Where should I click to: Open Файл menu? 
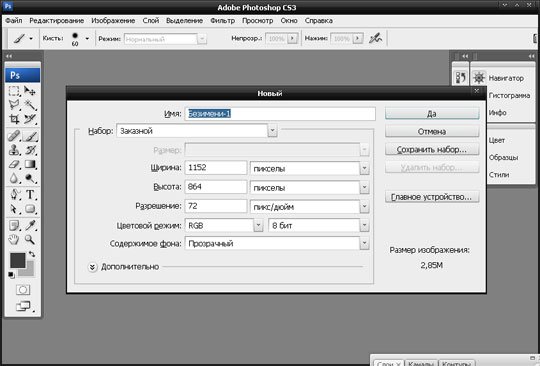pos(14,21)
